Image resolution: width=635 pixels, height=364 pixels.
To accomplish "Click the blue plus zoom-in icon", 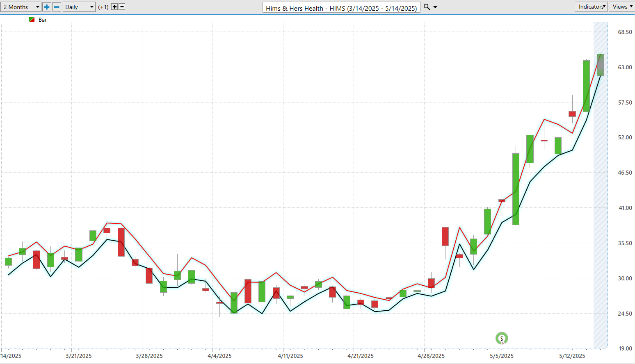I will point(47,7).
